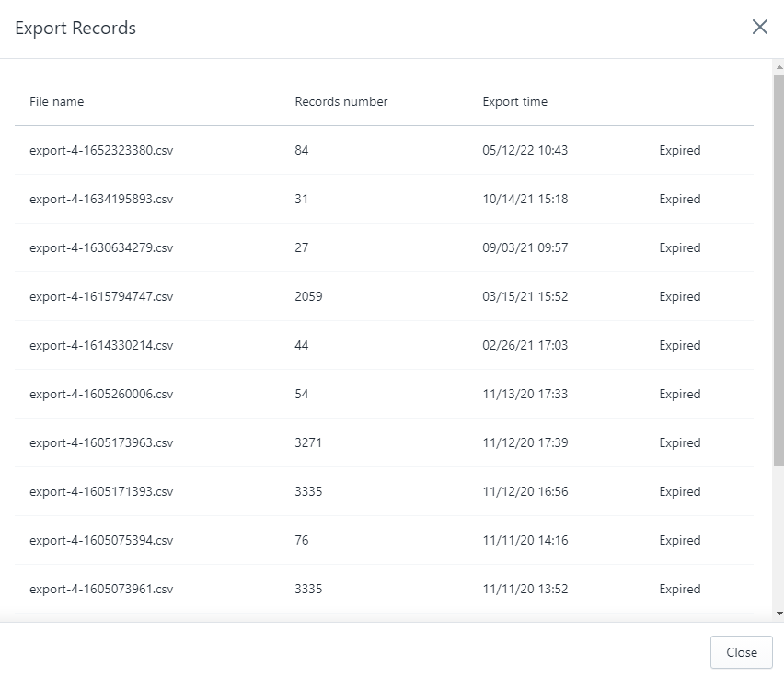Click Expired status for 03/15/21 export

[x=679, y=297]
